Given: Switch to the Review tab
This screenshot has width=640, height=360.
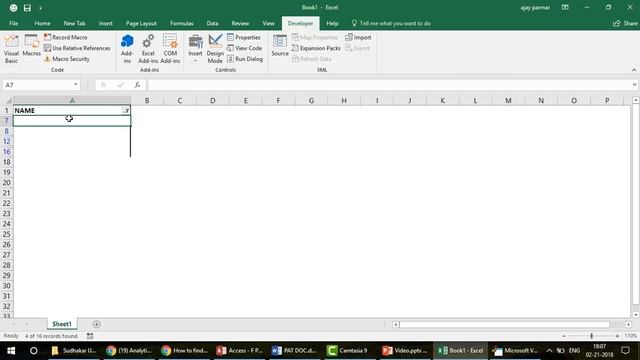Looking at the screenshot, I should 240,23.
